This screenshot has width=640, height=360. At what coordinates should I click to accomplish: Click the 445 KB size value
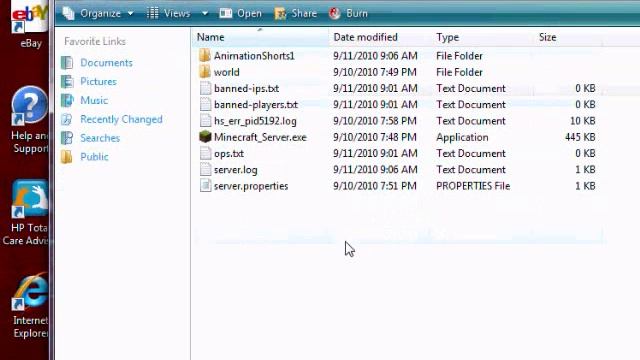(x=580, y=137)
